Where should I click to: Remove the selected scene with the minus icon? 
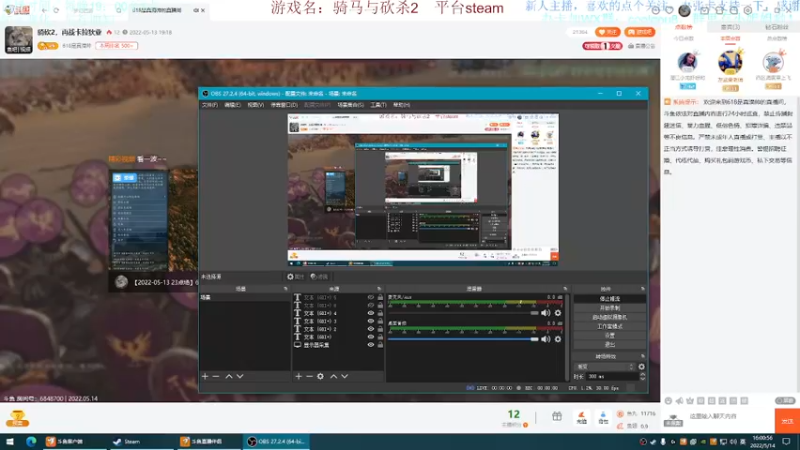pos(216,377)
